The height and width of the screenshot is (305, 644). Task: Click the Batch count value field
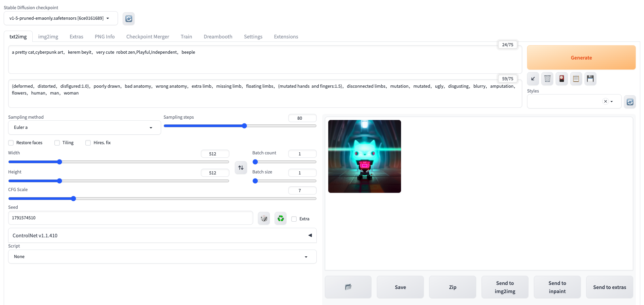tap(302, 154)
